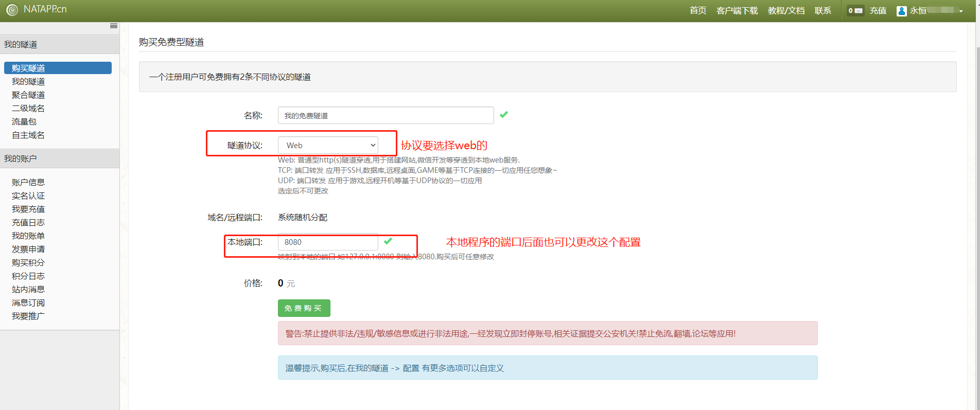The image size is (980, 410).
Task: Open 聚合隧道 sidebar link
Action: pos(28,95)
